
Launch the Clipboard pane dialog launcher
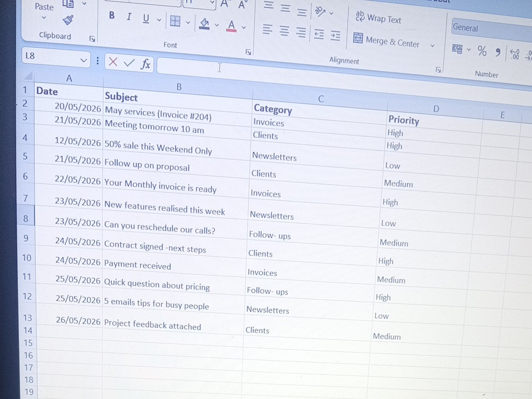(x=92, y=39)
